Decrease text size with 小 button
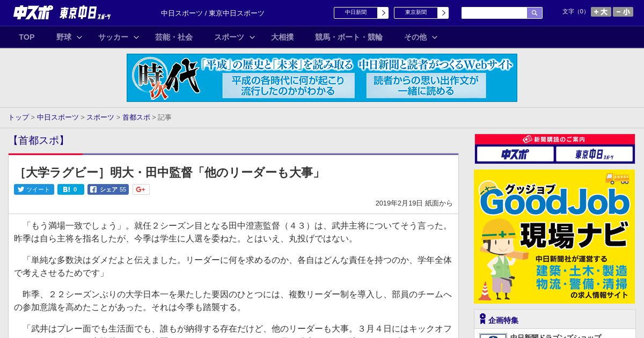644x338 pixels. [x=623, y=12]
